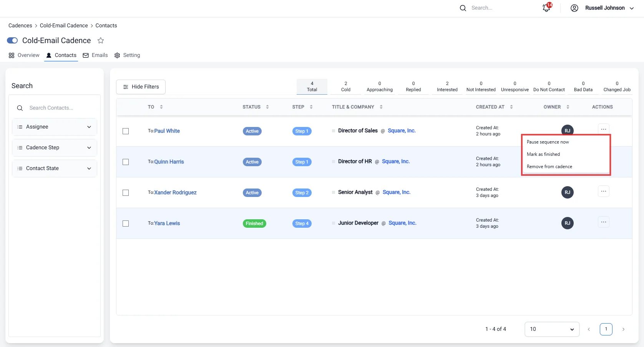644x347 pixels.
Task: Click the Search Contacts input field
Action: click(x=55, y=108)
